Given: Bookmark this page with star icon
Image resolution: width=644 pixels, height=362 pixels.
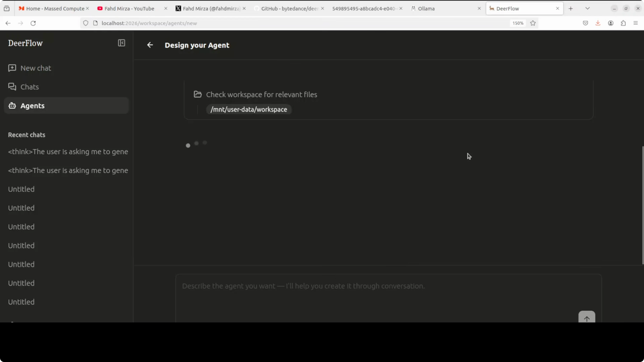Looking at the screenshot, I should tap(533, 23).
